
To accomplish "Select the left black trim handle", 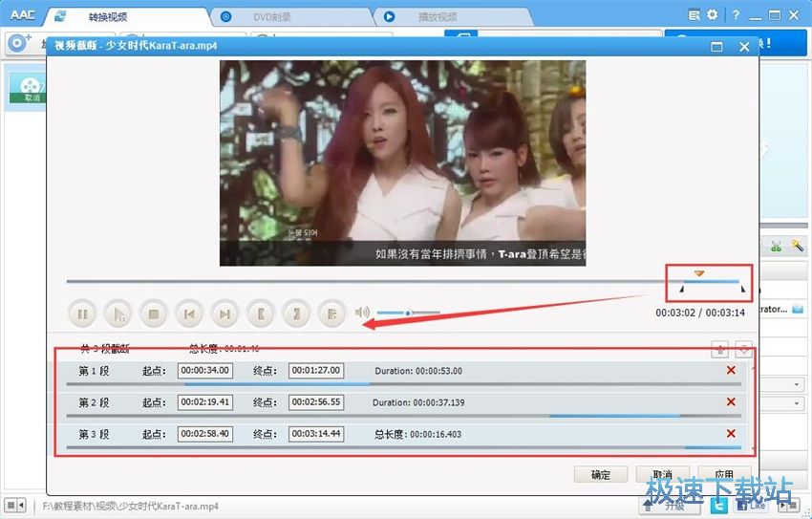I will pos(681,289).
